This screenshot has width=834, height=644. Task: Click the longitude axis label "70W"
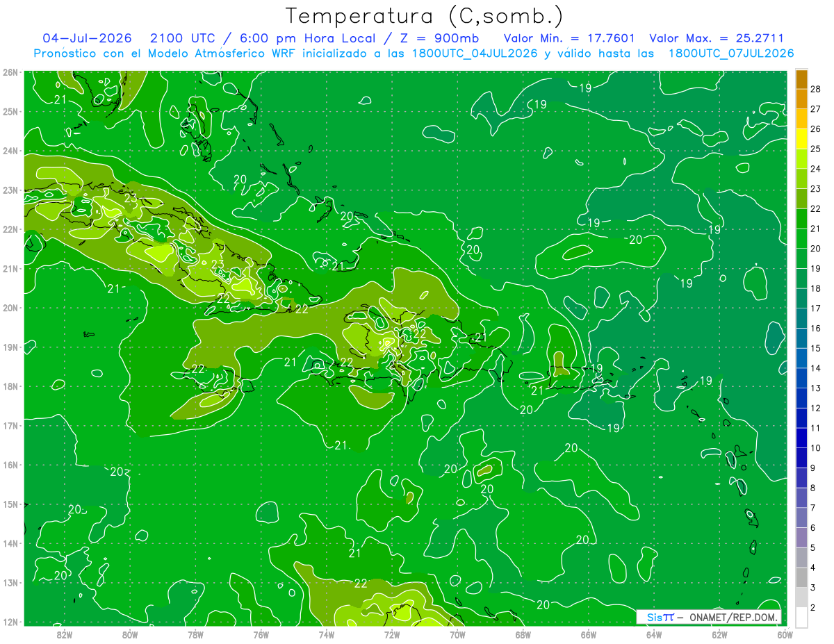[457, 634]
